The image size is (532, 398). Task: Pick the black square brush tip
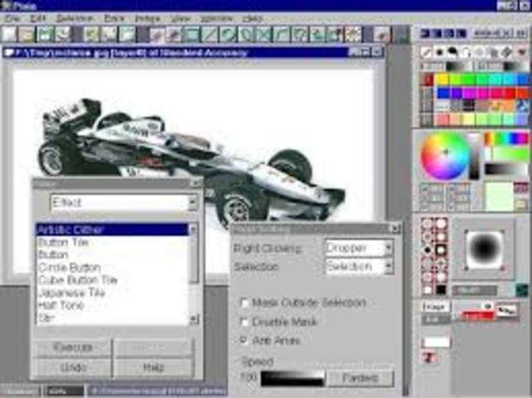click(441, 290)
